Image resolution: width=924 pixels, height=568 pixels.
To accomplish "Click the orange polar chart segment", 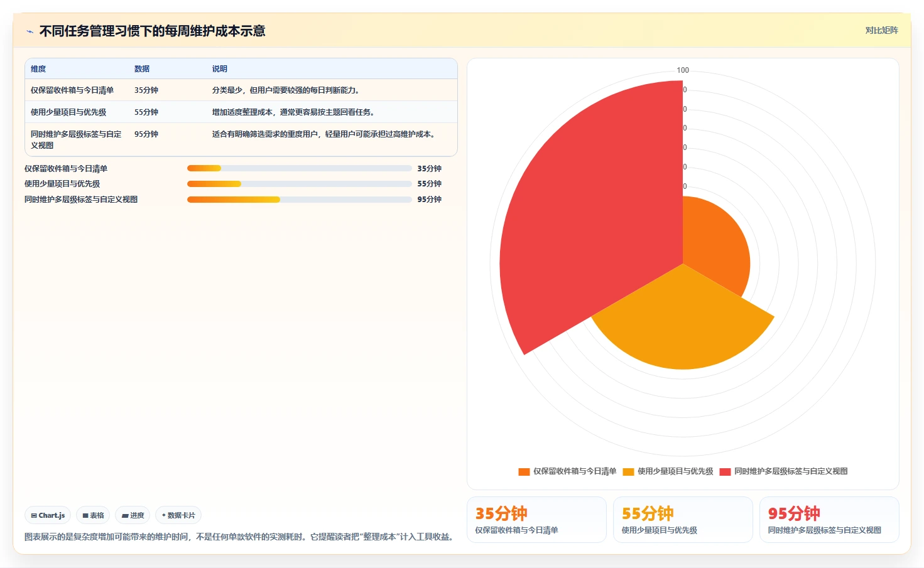I will 713,242.
